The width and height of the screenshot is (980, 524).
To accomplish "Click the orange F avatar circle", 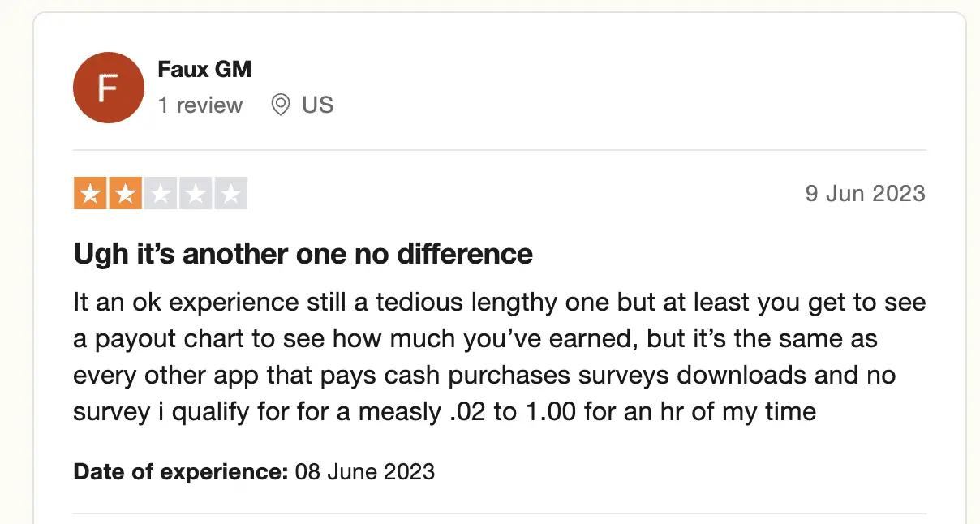I will point(109,88).
